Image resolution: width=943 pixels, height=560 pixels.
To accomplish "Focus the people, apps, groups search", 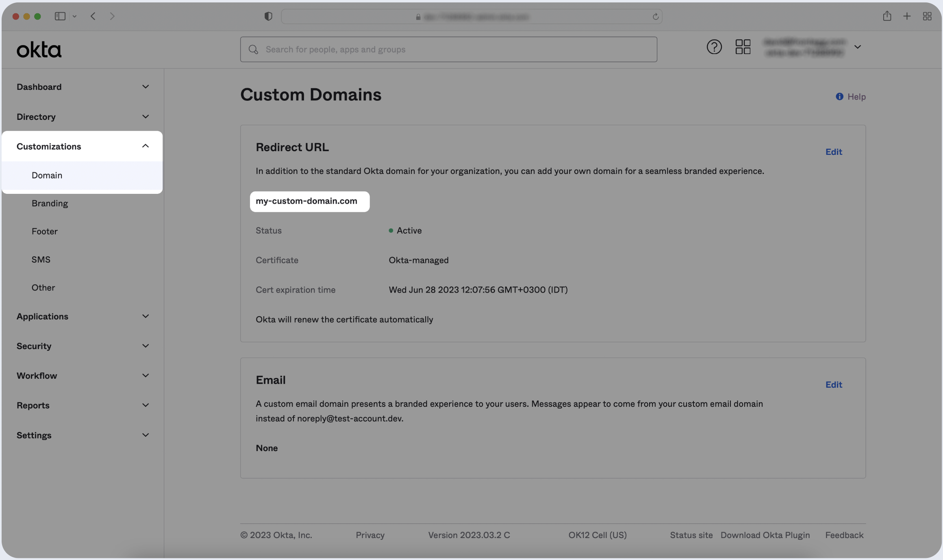I will pos(448,50).
